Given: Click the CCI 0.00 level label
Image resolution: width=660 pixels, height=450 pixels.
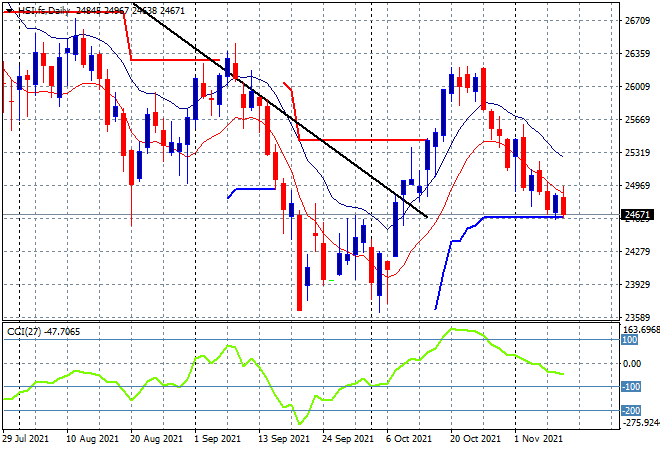Looking at the screenshot, I should pos(632,364).
